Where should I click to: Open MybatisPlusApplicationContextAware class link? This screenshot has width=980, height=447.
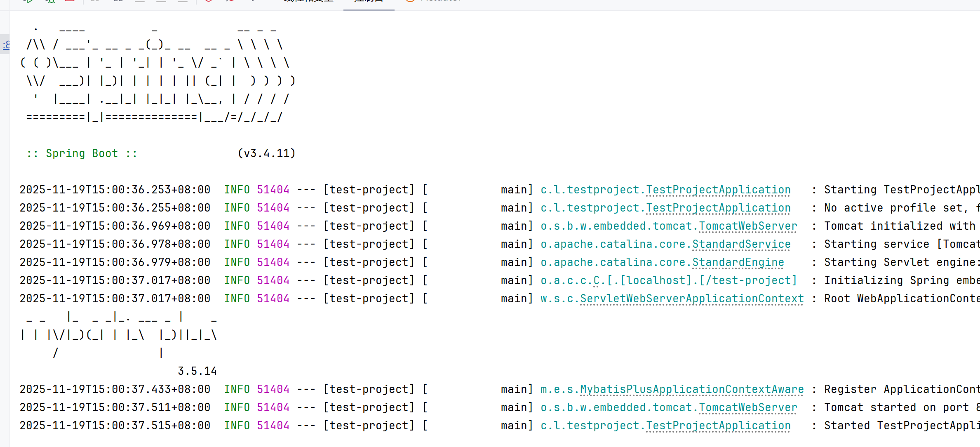(x=691, y=389)
